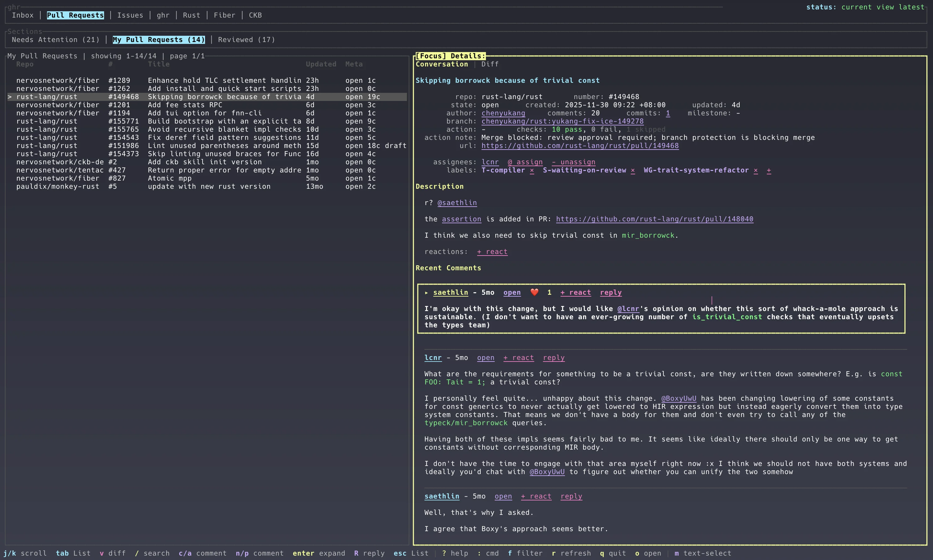This screenshot has width=933, height=560.
Task: Click the heart reaction on saethlin's comment
Action: pos(534,293)
